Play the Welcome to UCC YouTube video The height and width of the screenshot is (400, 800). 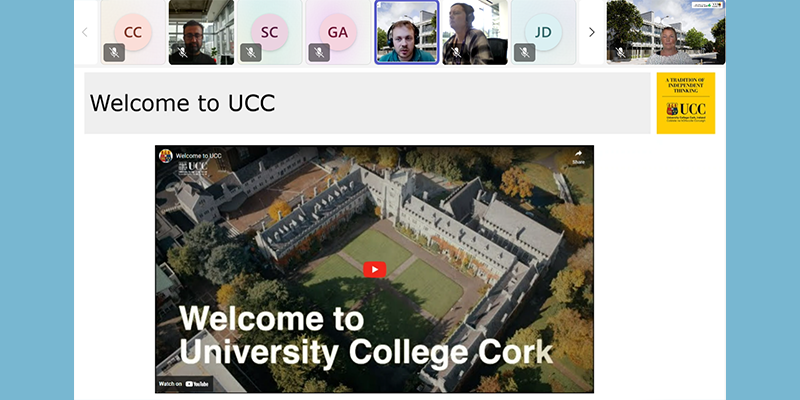(x=374, y=269)
